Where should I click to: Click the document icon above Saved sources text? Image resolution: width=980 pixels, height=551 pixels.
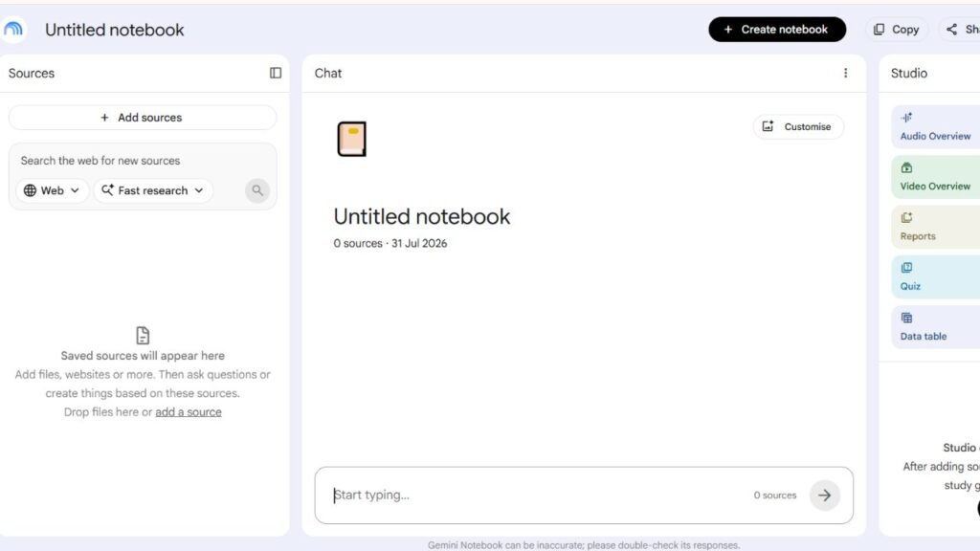[x=143, y=336]
